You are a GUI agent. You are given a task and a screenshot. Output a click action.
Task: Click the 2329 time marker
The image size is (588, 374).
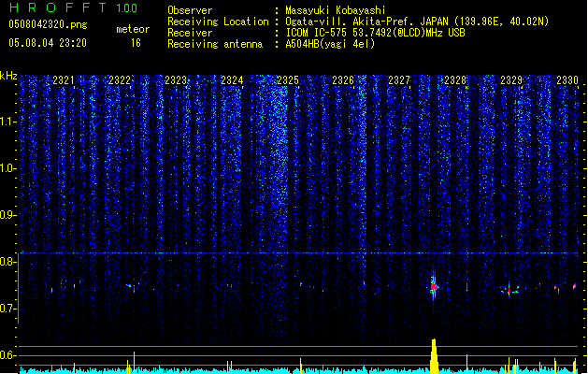click(x=511, y=80)
